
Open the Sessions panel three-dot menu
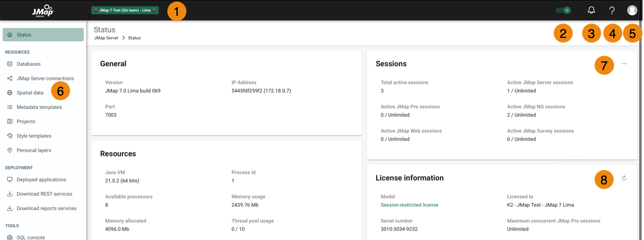(624, 64)
